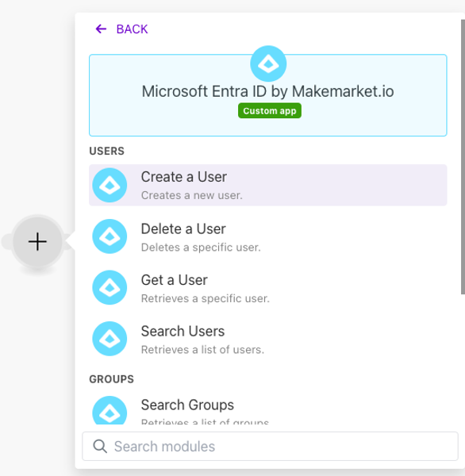Select the Search Users module
The width and height of the screenshot is (465, 476).
click(268, 339)
